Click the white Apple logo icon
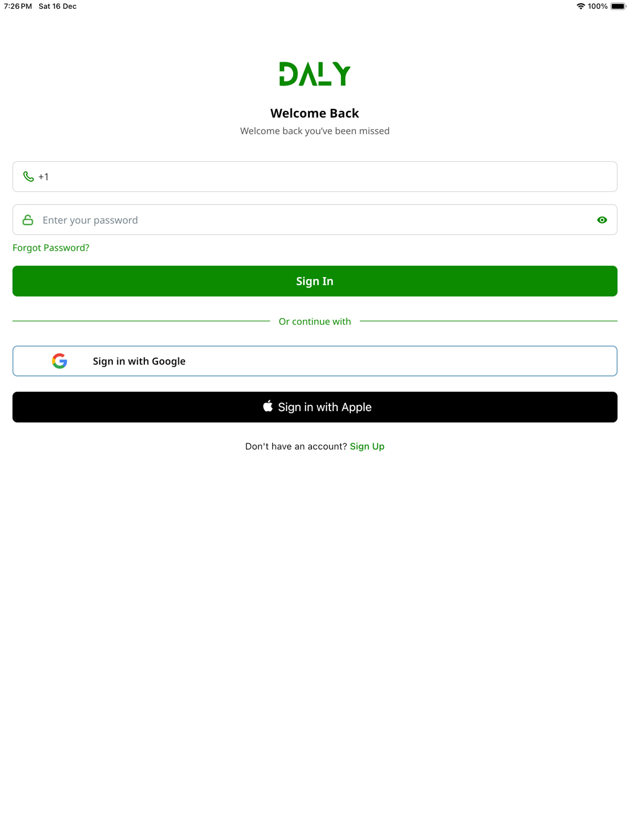Viewport: 630px width, 840px height. pyautogui.click(x=268, y=406)
